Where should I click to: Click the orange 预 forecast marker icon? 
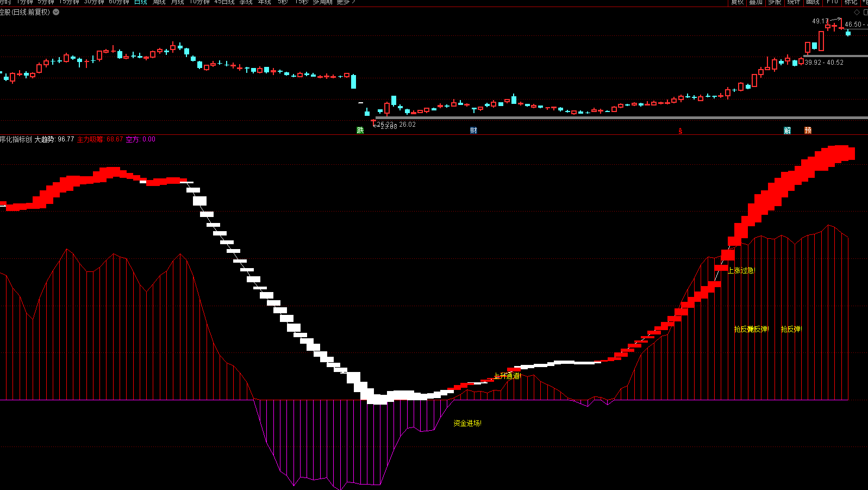tap(808, 131)
